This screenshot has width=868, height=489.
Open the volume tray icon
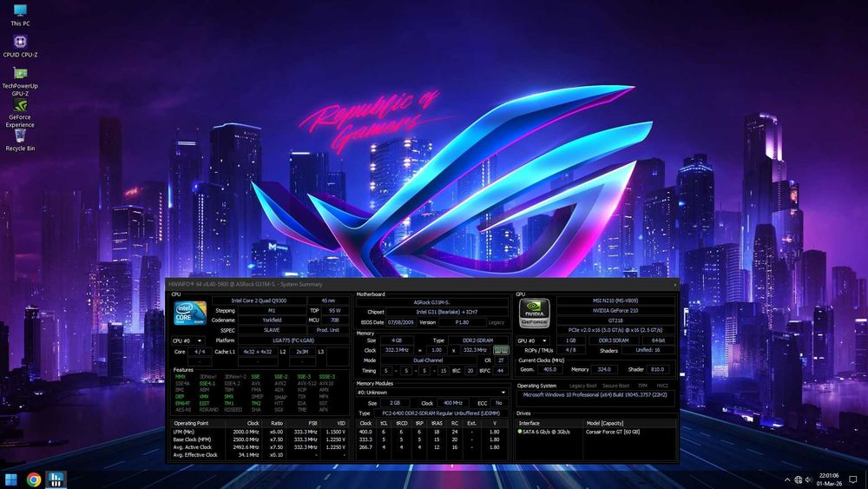pyautogui.click(x=809, y=479)
